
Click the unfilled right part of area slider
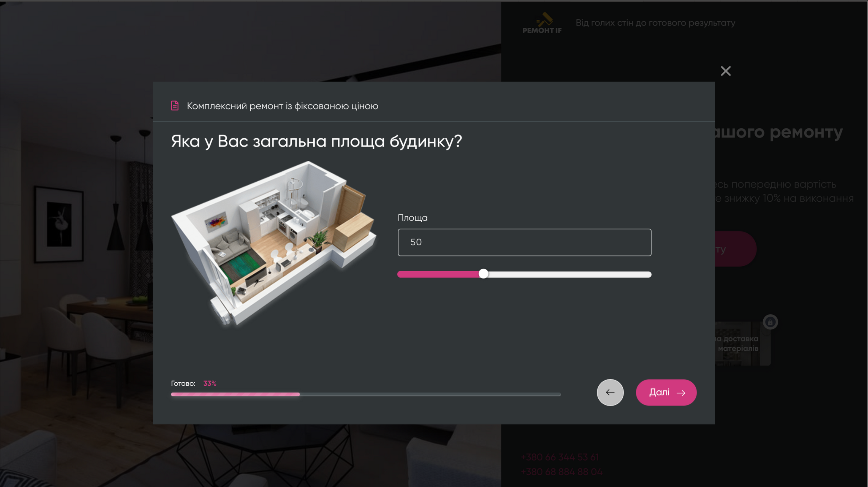coord(569,274)
